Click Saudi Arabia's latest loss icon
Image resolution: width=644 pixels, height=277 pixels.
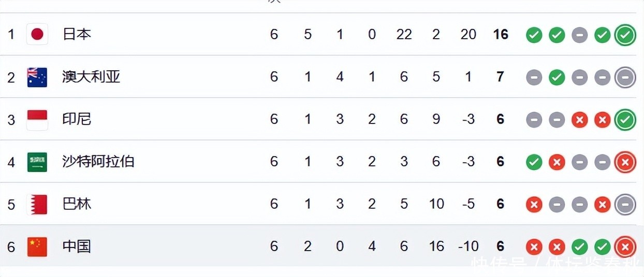pos(625,162)
